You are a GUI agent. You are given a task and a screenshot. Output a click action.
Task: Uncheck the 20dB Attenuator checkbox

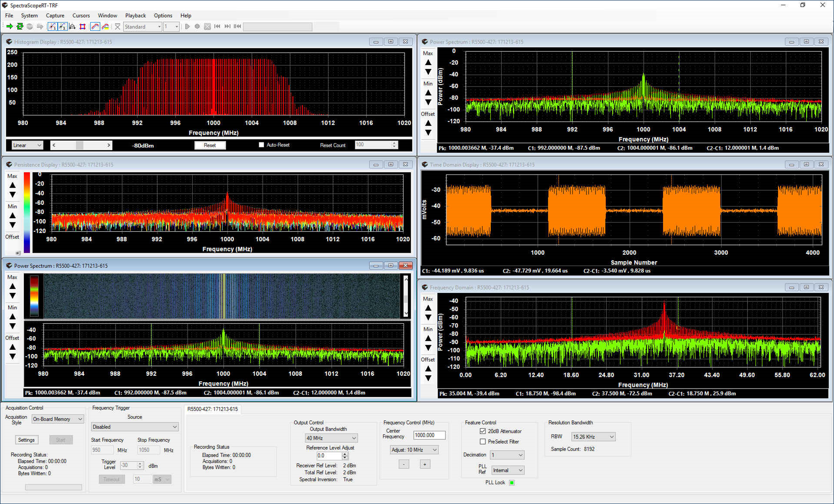483,431
